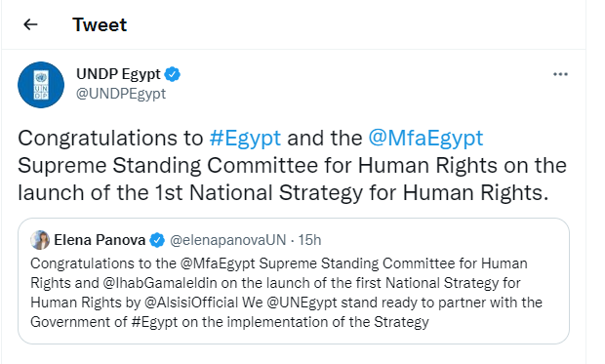Click the Tweet page header title
Image resolution: width=605 pixels, height=364 pixels.
click(100, 24)
